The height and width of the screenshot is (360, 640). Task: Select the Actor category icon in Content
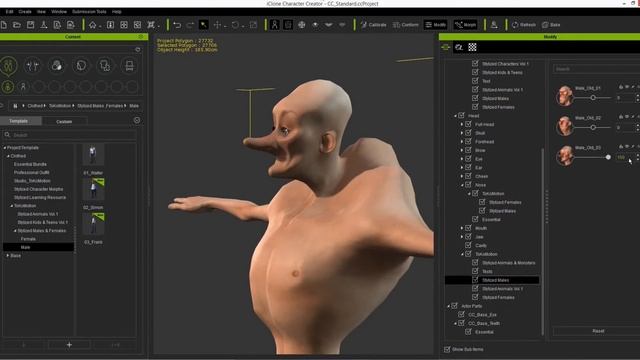click(x=9, y=65)
